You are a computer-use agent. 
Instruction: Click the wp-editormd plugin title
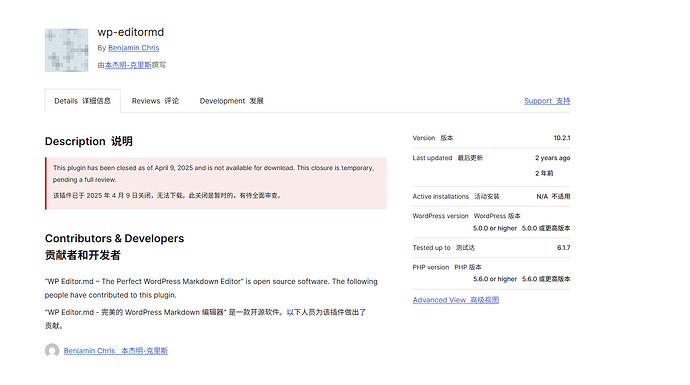point(131,32)
